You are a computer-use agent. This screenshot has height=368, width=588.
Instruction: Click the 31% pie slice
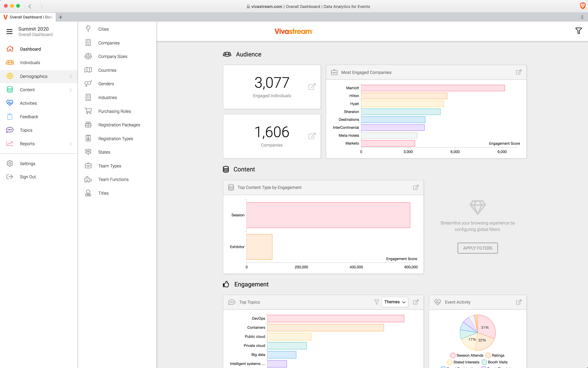(486, 327)
